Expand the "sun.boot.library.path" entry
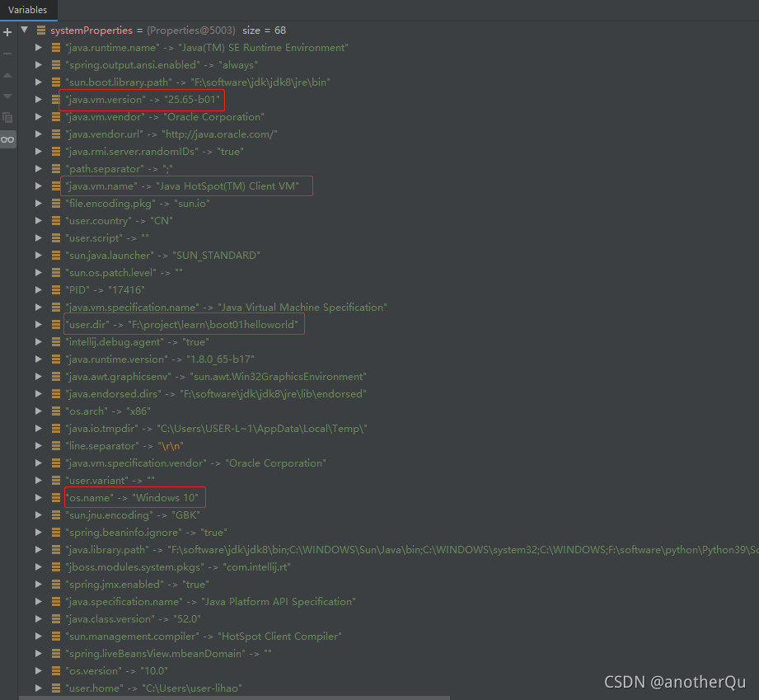The image size is (759, 700). tap(38, 82)
